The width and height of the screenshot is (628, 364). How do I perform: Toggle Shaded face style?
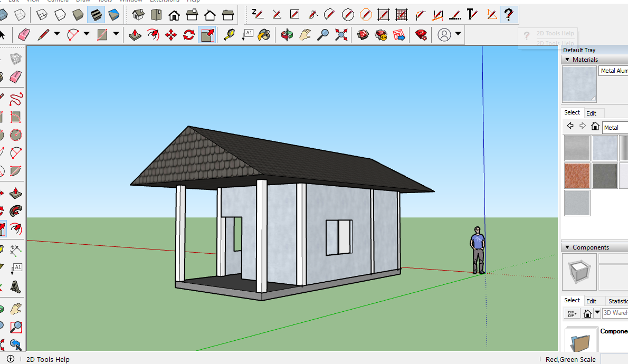[x=78, y=15]
